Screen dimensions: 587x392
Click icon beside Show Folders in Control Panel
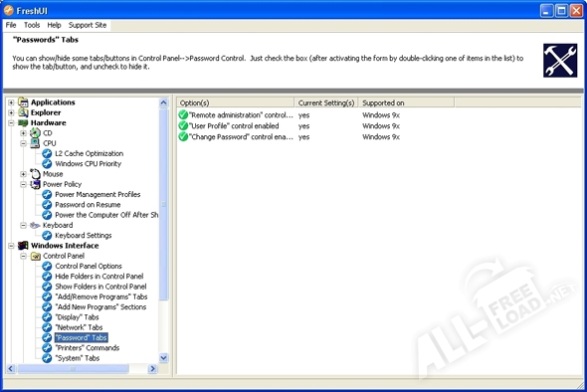[x=47, y=287]
